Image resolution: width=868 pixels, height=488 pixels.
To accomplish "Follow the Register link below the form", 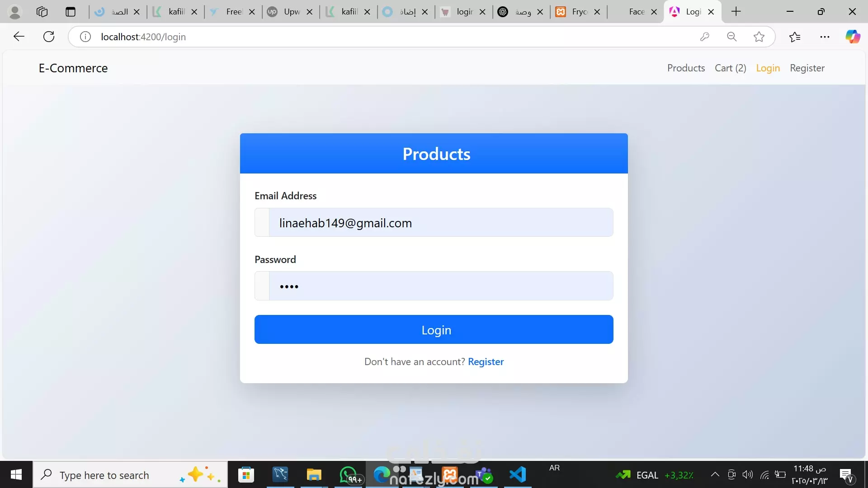I will pos(486,362).
